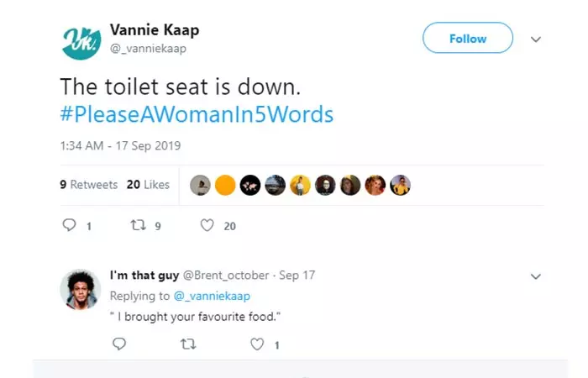Open the @_vanniekaap mention link in reply
588x378 pixels.
(212, 296)
